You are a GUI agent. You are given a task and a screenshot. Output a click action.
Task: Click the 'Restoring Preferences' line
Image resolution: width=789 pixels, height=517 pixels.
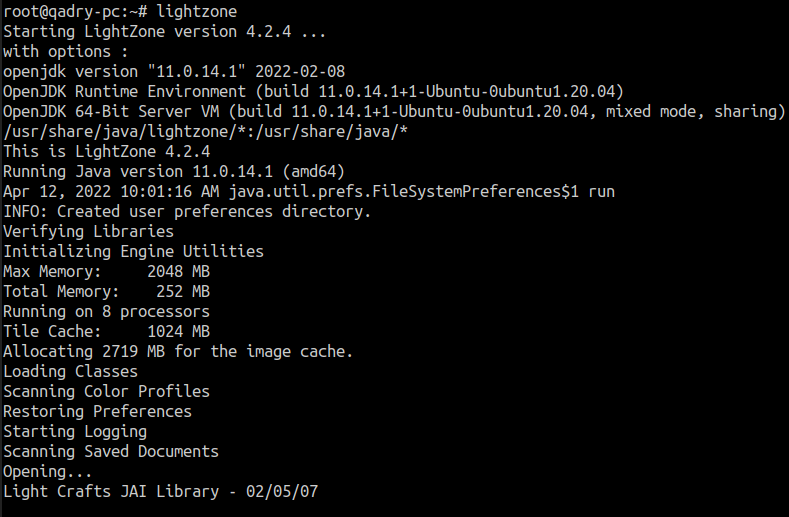[x=98, y=412]
